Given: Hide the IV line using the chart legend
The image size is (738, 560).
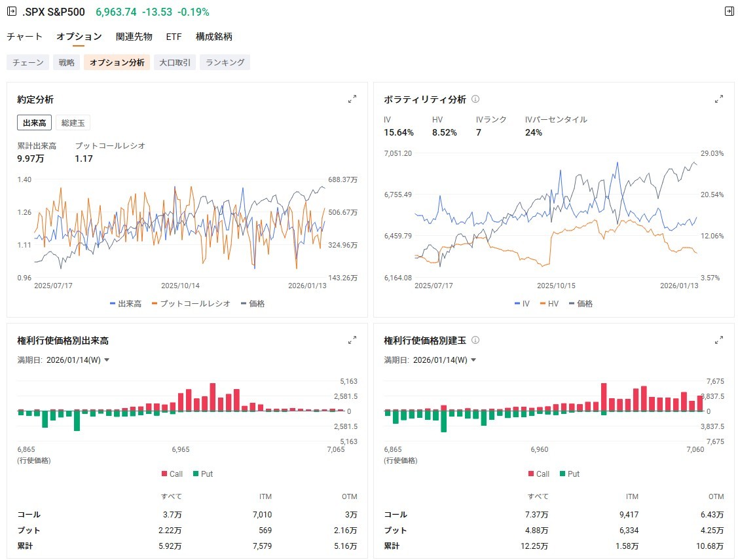Looking at the screenshot, I should pyautogui.click(x=523, y=303).
